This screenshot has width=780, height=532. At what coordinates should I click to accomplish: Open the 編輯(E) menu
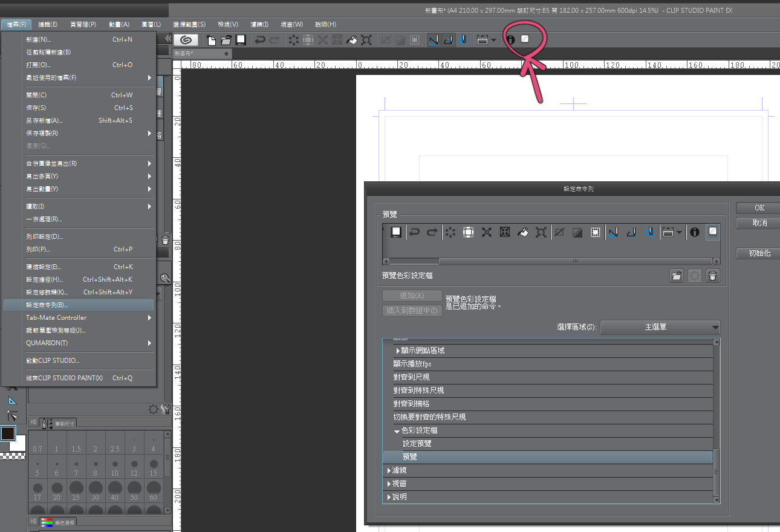point(48,24)
